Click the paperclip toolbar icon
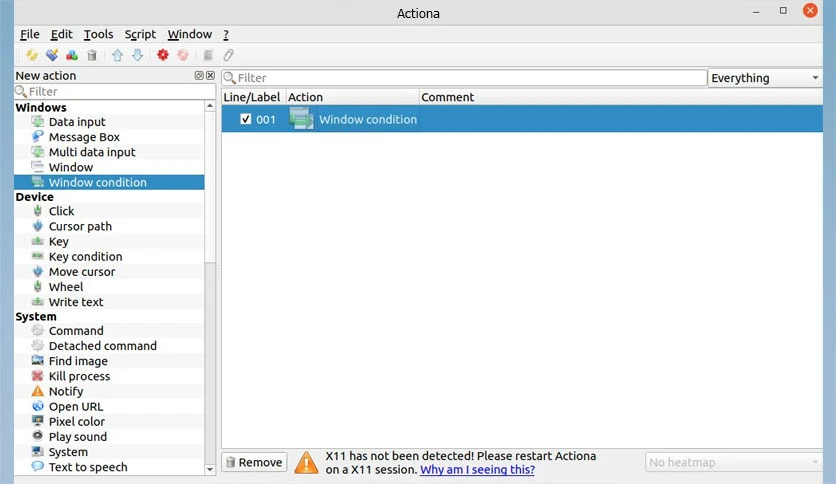The image size is (836, 484). point(229,55)
